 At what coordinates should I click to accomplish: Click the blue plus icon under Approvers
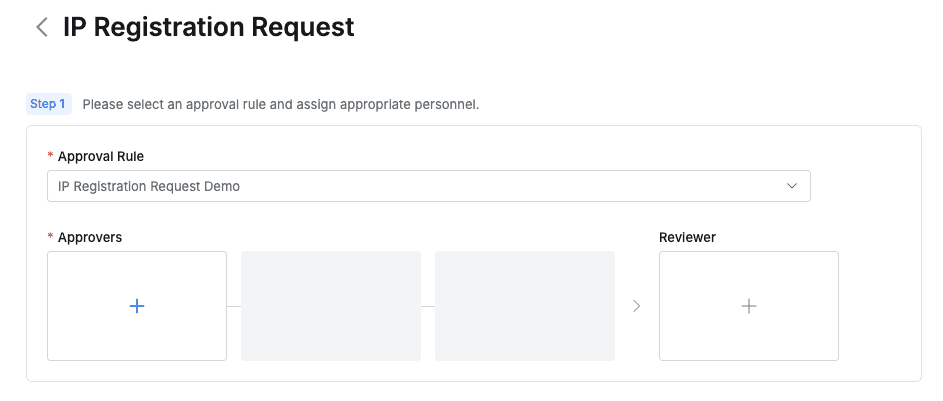pyautogui.click(x=137, y=306)
